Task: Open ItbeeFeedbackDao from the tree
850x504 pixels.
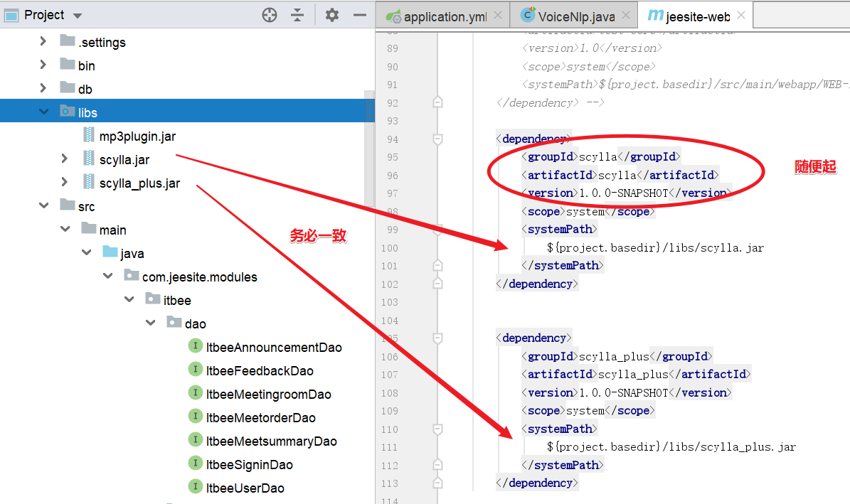Action: click(x=260, y=370)
